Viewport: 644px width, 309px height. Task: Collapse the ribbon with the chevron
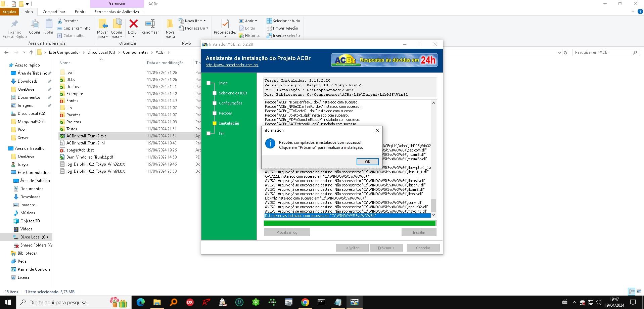633,11
